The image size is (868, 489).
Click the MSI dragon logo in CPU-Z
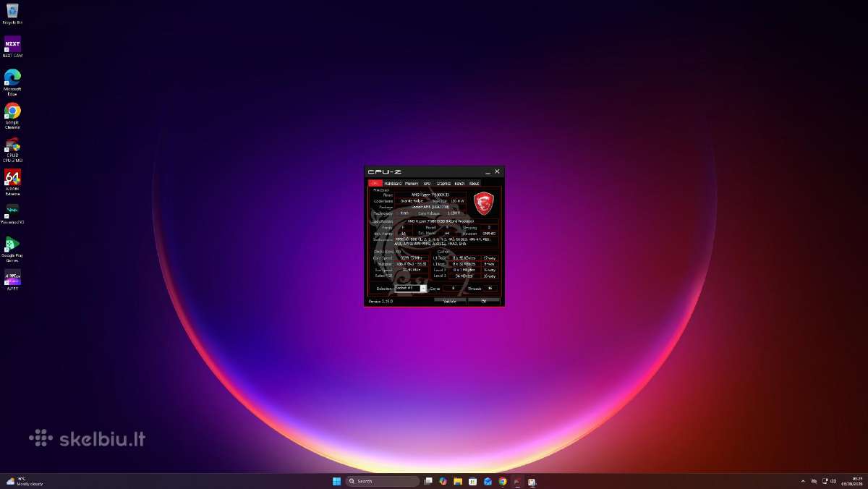pyautogui.click(x=484, y=204)
